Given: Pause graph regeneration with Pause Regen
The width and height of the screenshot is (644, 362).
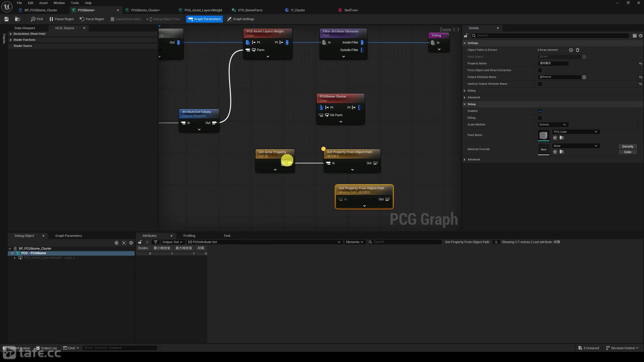Looking at the screenshot, I should point(62,19).
